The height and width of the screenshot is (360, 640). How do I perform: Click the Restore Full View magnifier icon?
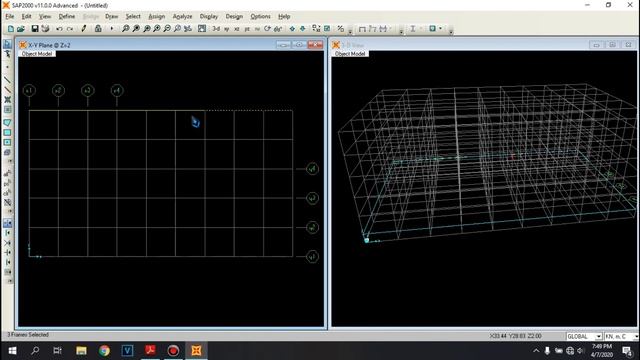136,29
